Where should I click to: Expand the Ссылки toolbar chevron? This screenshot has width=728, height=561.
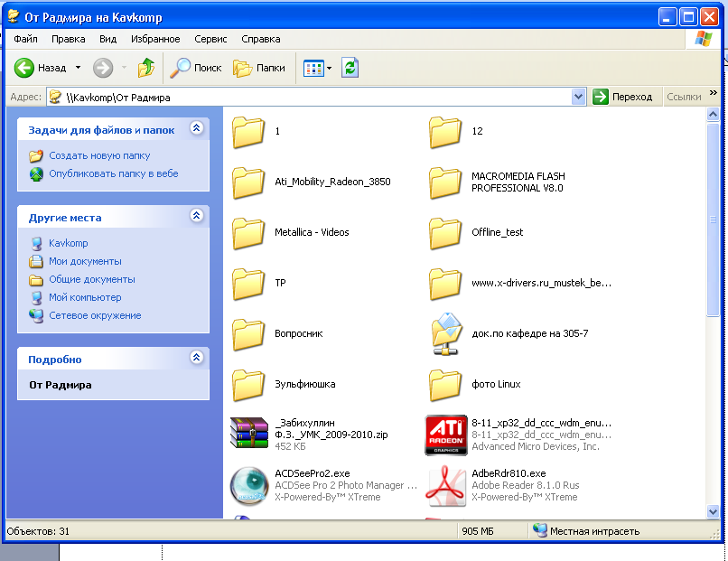pyautogui.click(x=714, y=93)
